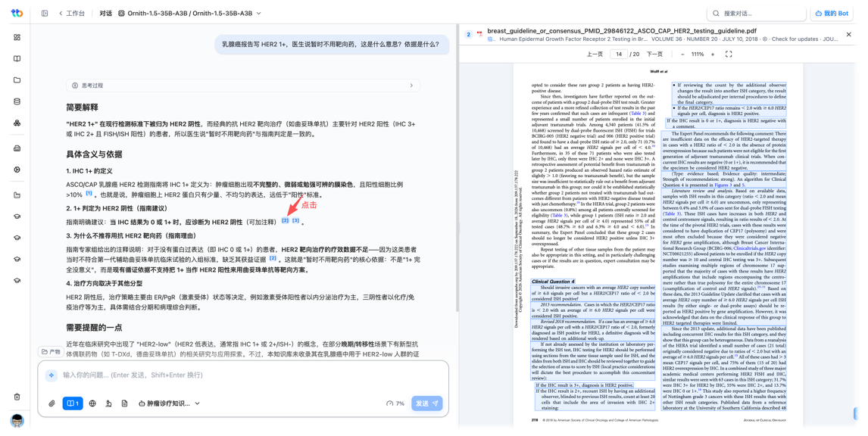Viewport: 868px width, 436px height.
Task: Toggle the knowledge base button showing 1
Action: pos(73,403)
